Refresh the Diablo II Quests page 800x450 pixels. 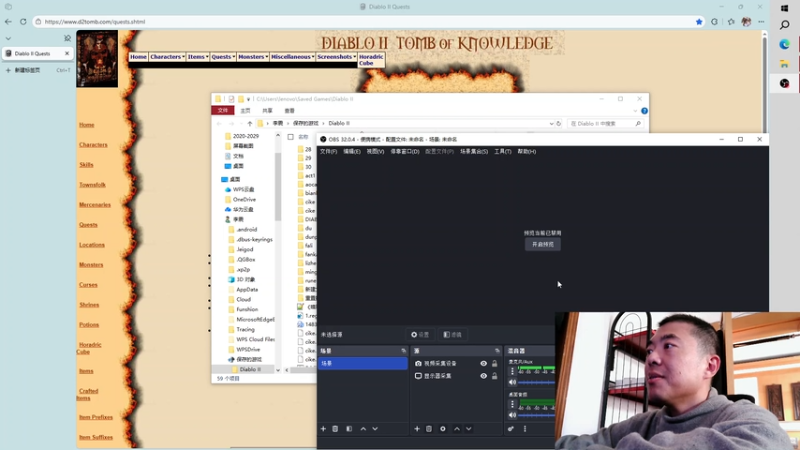tap(23, 21)
